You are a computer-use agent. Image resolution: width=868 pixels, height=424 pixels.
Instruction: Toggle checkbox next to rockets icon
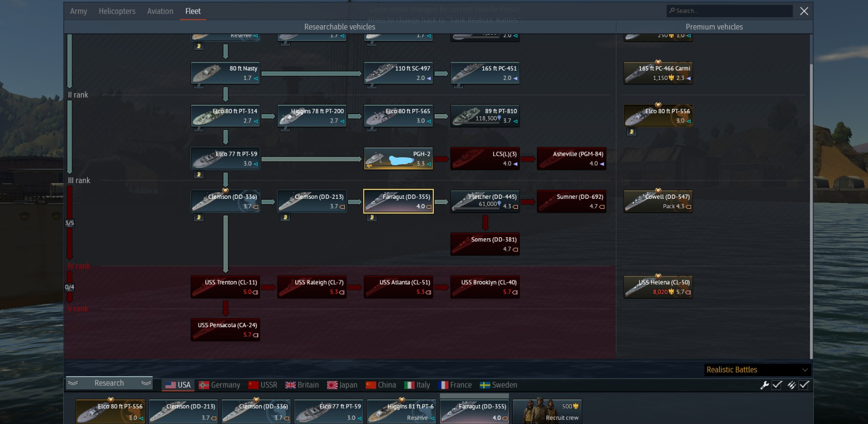[804, 385]
